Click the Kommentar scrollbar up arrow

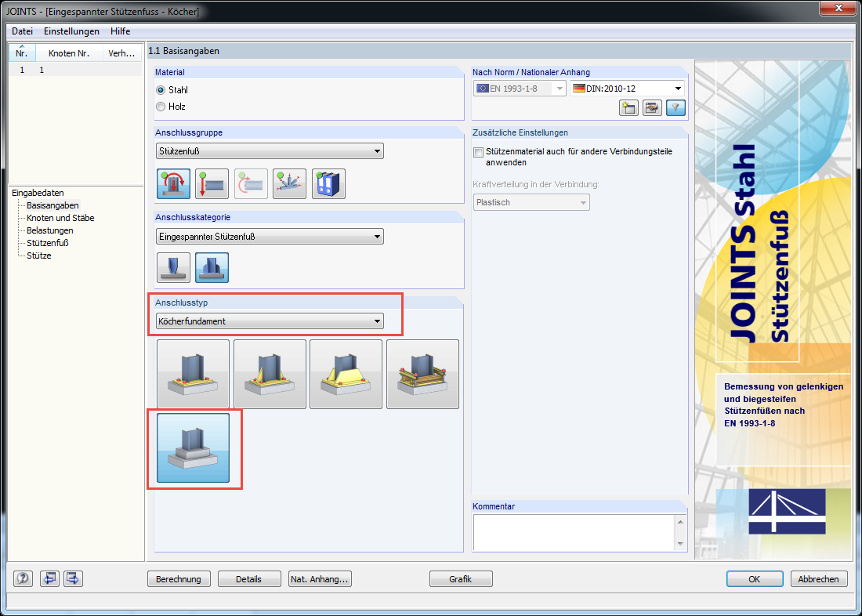[x=680, y=522]
